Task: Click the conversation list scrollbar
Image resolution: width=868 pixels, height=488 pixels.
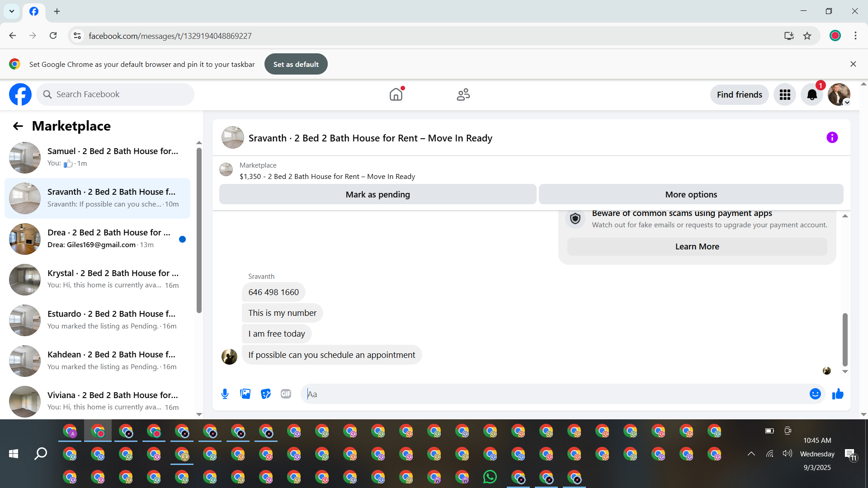Action: click(199, 230)
